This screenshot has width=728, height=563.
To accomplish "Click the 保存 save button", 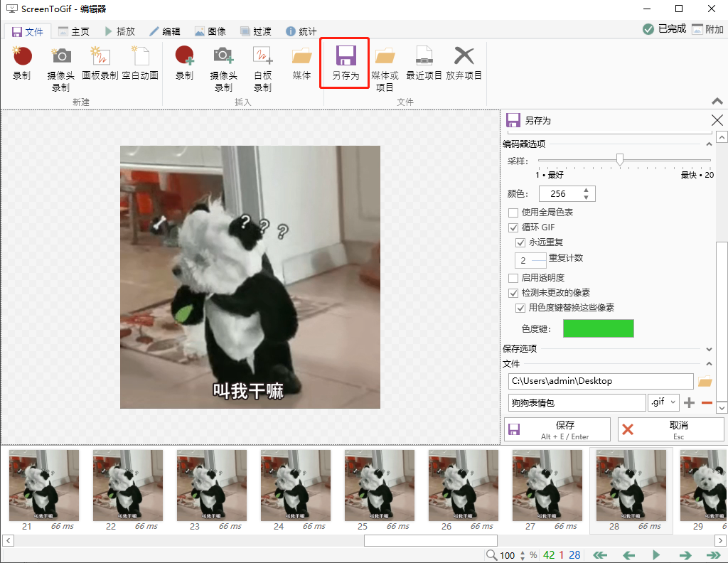I will 557,429.
